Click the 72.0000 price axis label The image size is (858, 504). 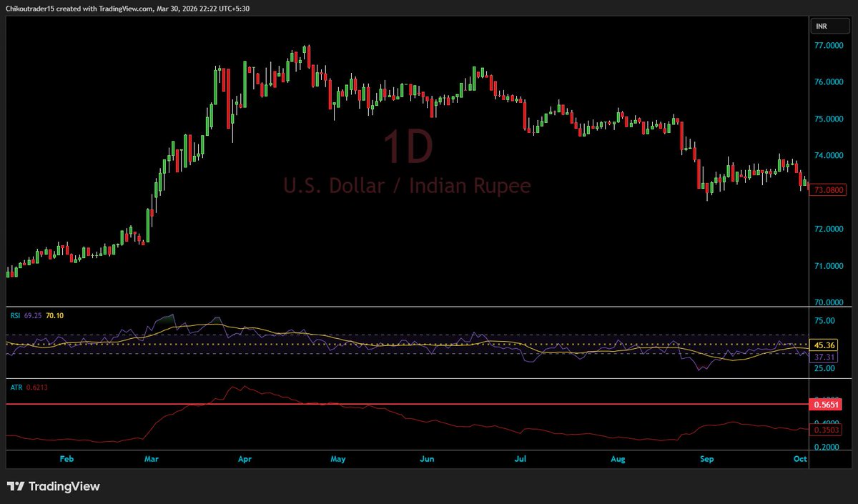coord(828,229)
